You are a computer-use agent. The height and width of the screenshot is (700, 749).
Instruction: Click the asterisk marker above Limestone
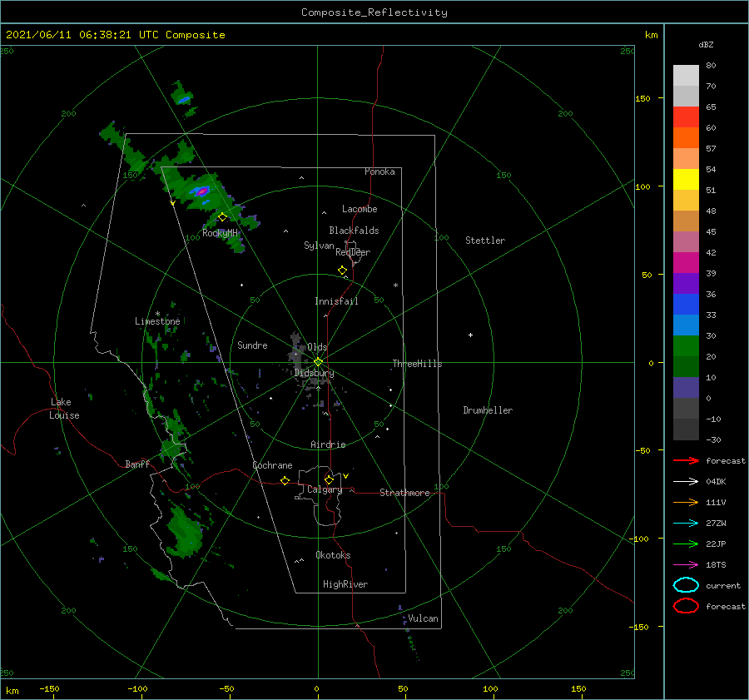(x=157, y=314)
